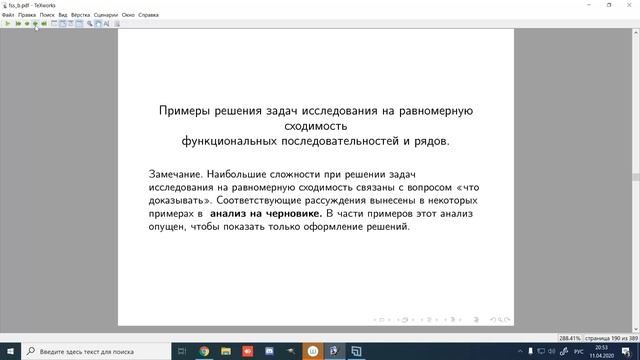Go to the previous PDF page
The width and height of the screenshot is (640, 360).
click(27, 24)
